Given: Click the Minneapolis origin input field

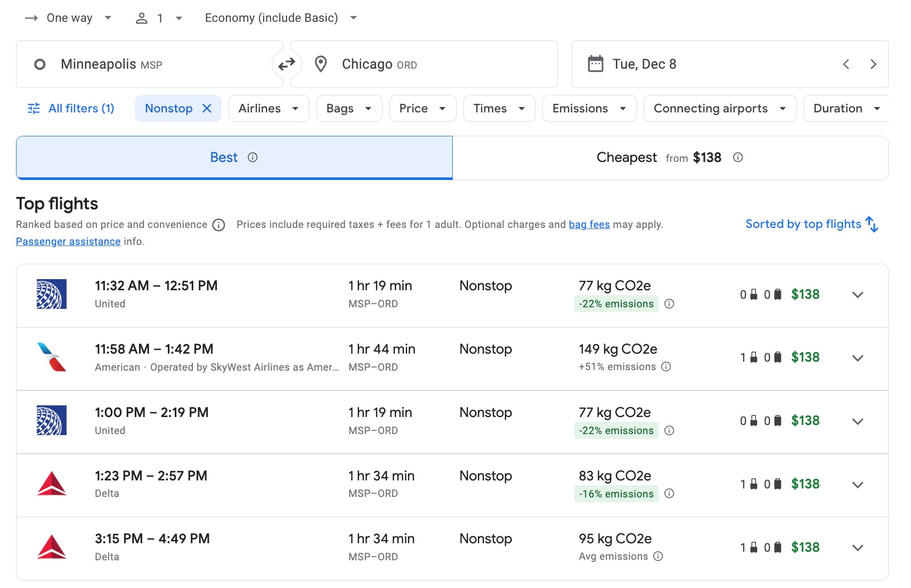Looking at the screenshot, I should (x=149, y=64).
